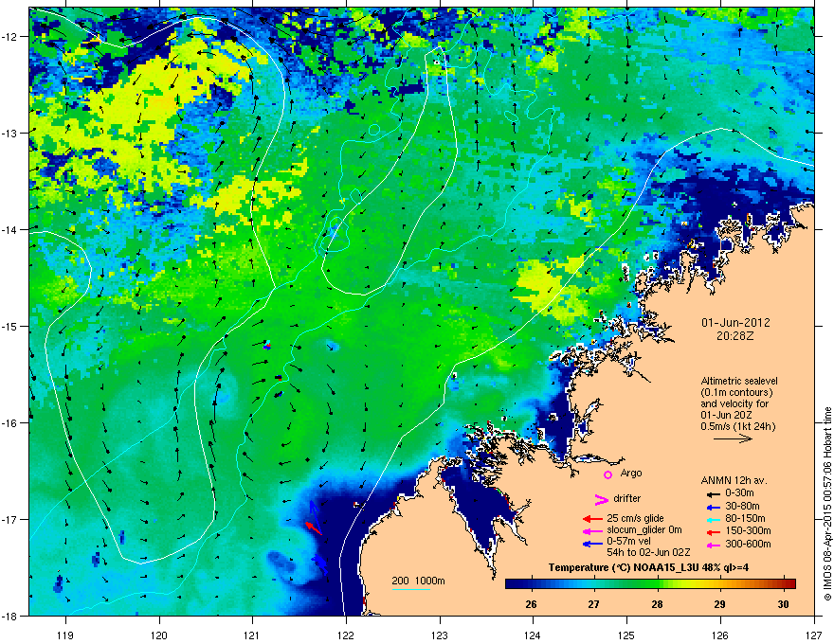The width and height of the screenshot is (834, 644).
Task: Click the 01-Jun 20Z text line
Action: (x=727, y=415)
